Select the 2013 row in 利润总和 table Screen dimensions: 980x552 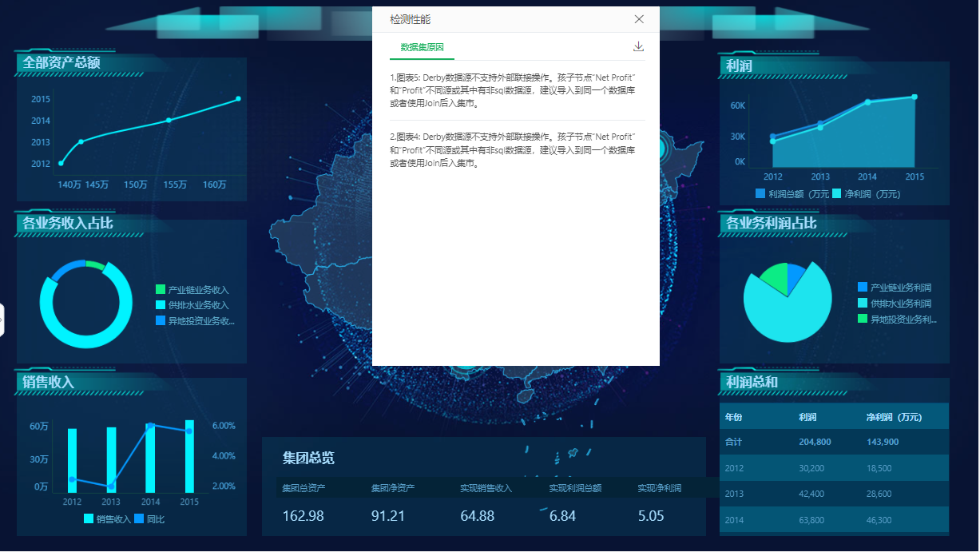835,494
